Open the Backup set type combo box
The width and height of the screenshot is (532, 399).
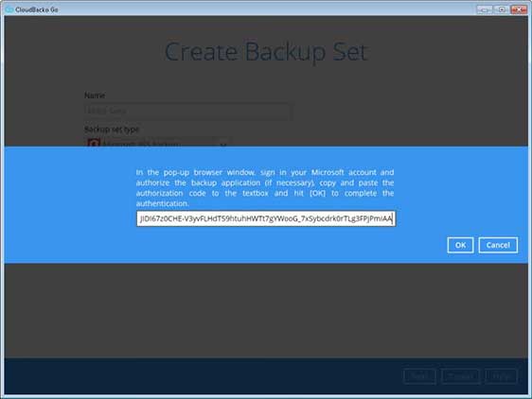pyautogui.click(x=158, y=143)
